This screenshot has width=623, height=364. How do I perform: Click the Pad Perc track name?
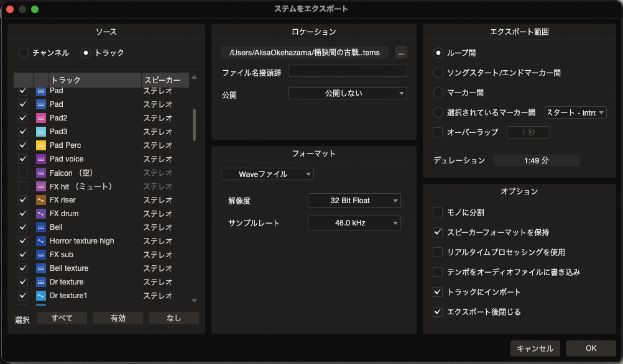click(65, 145)
